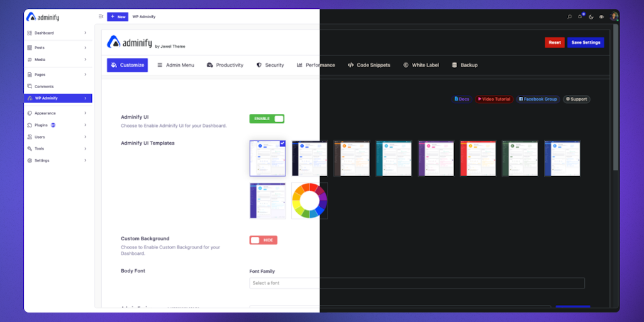Click the Pages icon in sidebar
Image resolution: width=644 pixels, height=322 pixels.
(30, 75)
